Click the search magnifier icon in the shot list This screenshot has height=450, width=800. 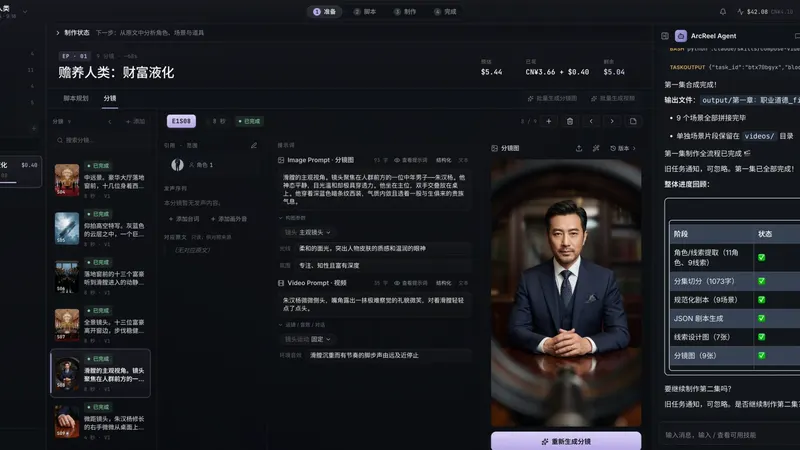(60, 140)
